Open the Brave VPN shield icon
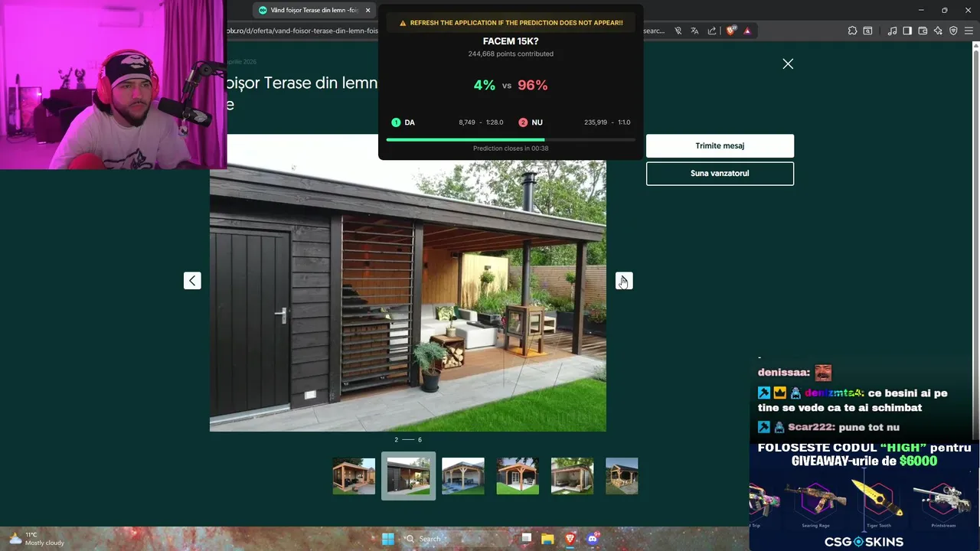Viewport: 980px width, 551px height. [x=953, y=31]
